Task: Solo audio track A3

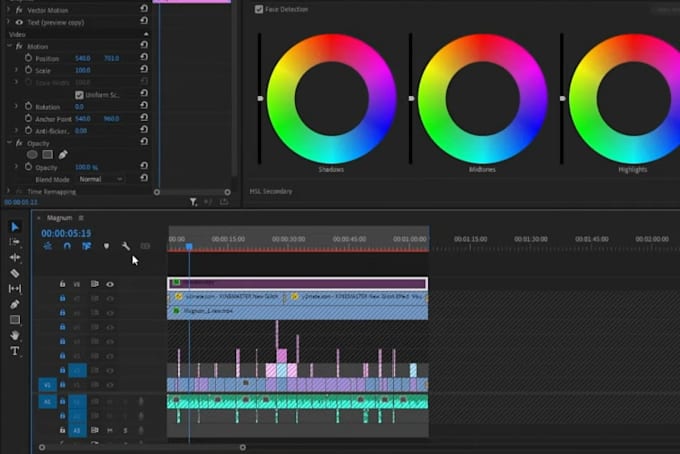Action: (x=125, y=430)
